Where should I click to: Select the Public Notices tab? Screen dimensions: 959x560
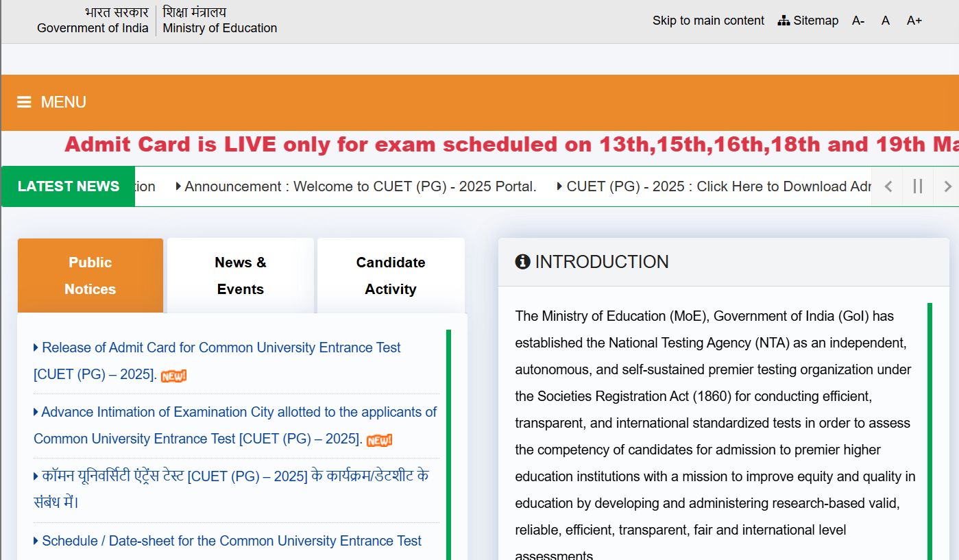click(90, 276)
